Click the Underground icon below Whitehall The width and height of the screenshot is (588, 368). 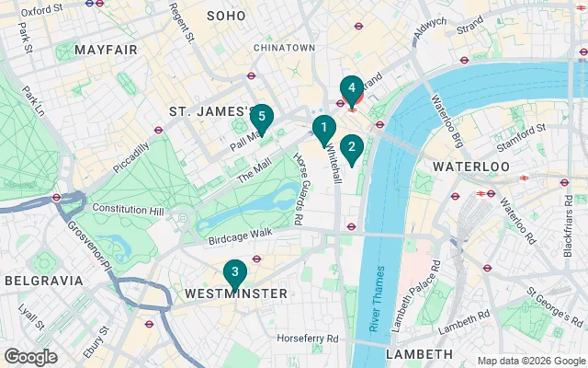click(351, 226)
